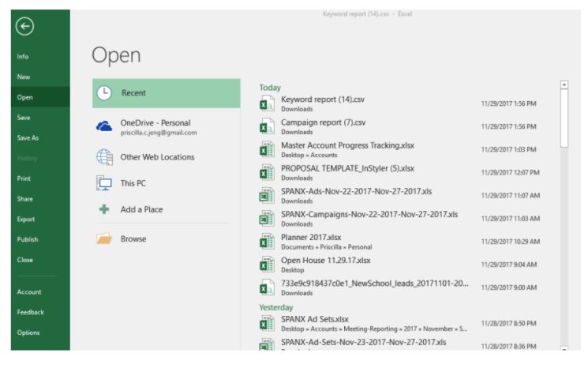Click the 11/29/2017 1:03 PM timestamp
Viewport: 588px width, 372px height.
coord(508,149)
